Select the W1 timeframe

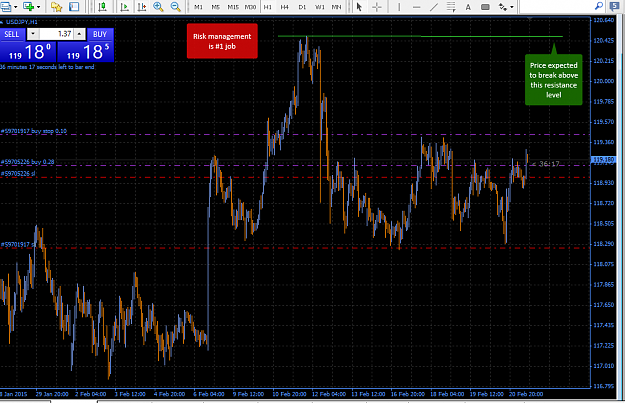[x=319, y=7]
